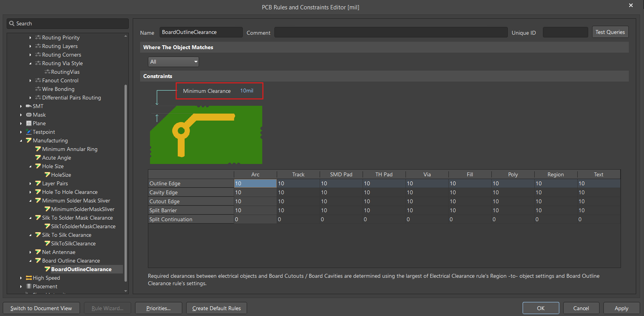Click the search magnifier icon

[12, 23]
